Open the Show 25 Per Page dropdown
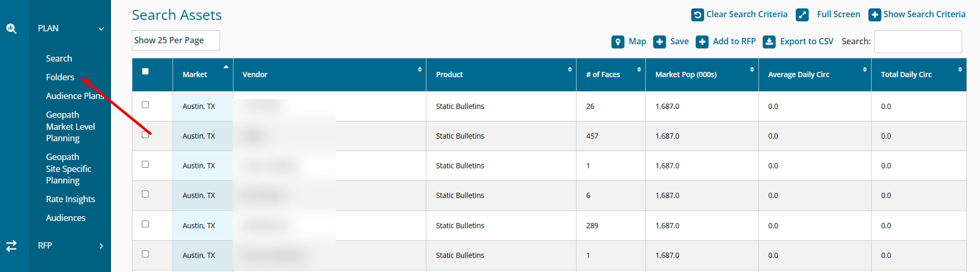Screen dimensions: 980x272 176,40
